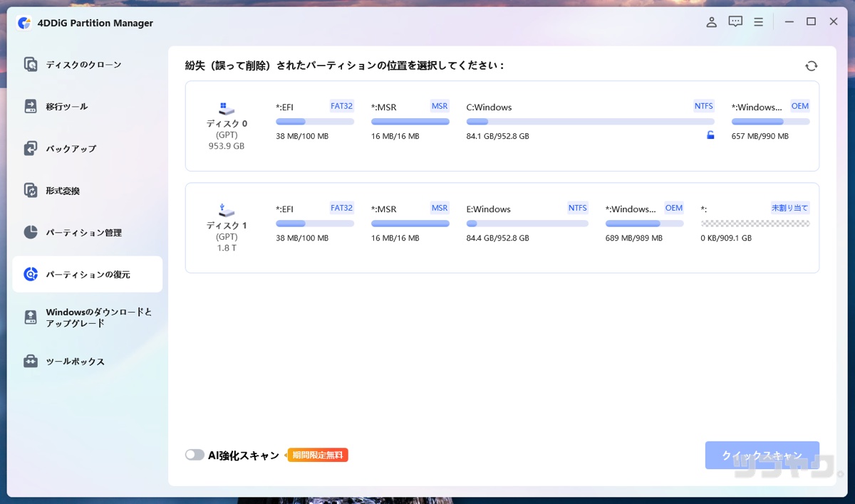Select Disk 0 C:Windows partition usage bar
This screenshot has width=855, height=504.
coord(591,122)
